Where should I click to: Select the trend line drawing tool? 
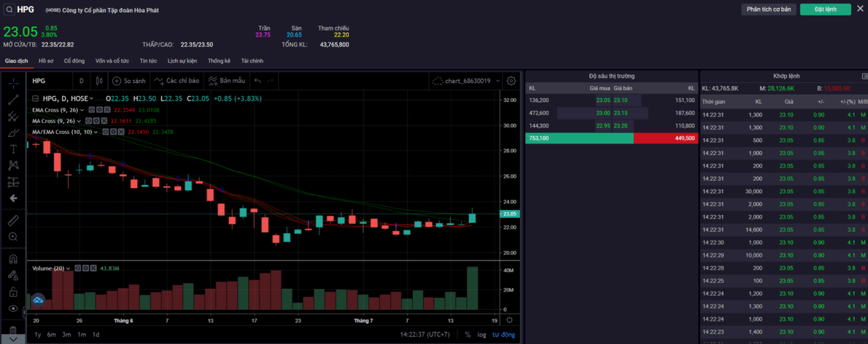click(13, 100)
